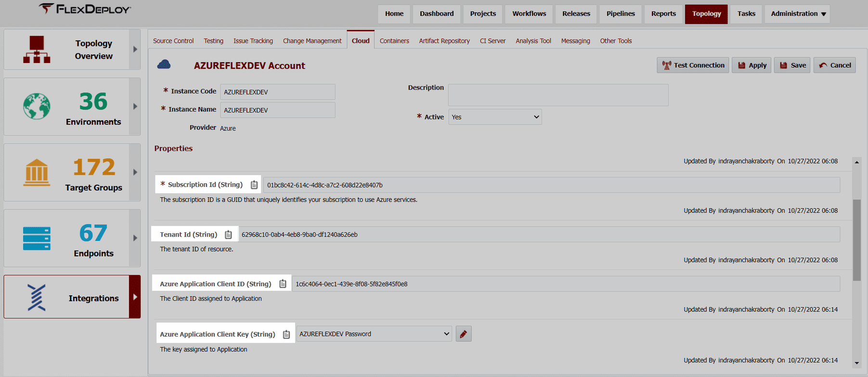
Task: Open the Target Groups building icon
Action: 37,173
